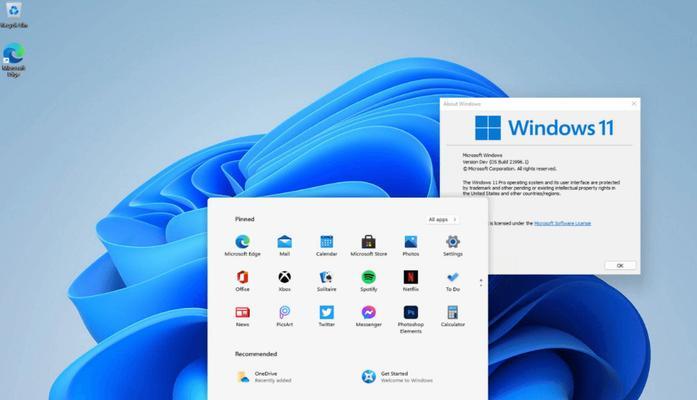Open the Mail app

tap(284, 245)
